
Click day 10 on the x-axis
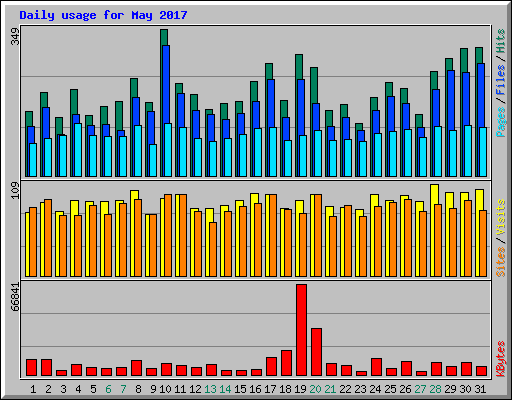point(165,389)
